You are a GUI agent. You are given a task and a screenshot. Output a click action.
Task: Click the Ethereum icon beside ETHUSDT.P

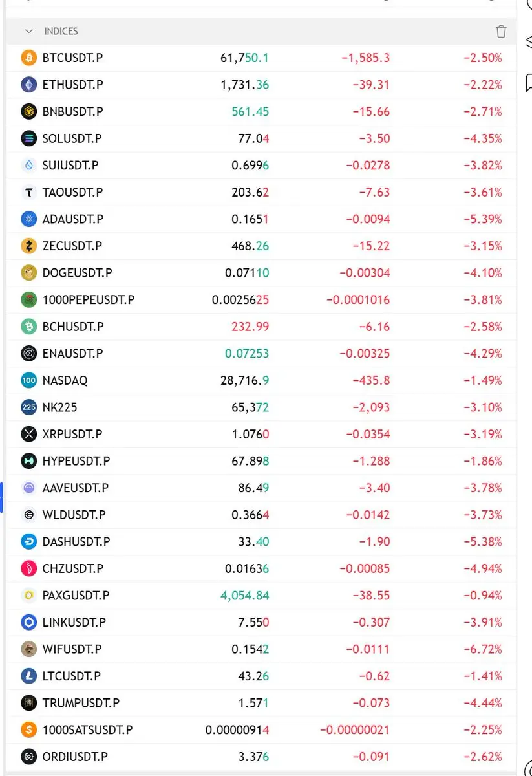pos(28,85)
